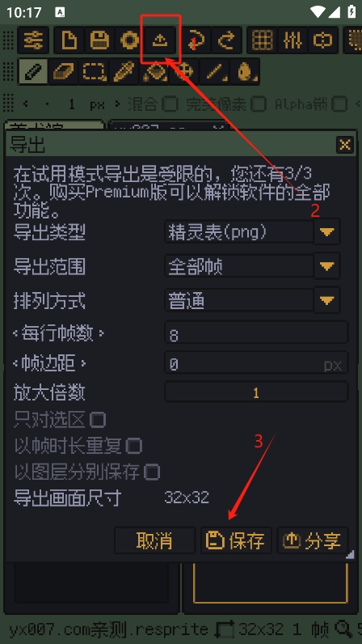The width and height of the screenshot is (362, 644).
Task: Click the redo arrow icon
Action: (226, 40)
